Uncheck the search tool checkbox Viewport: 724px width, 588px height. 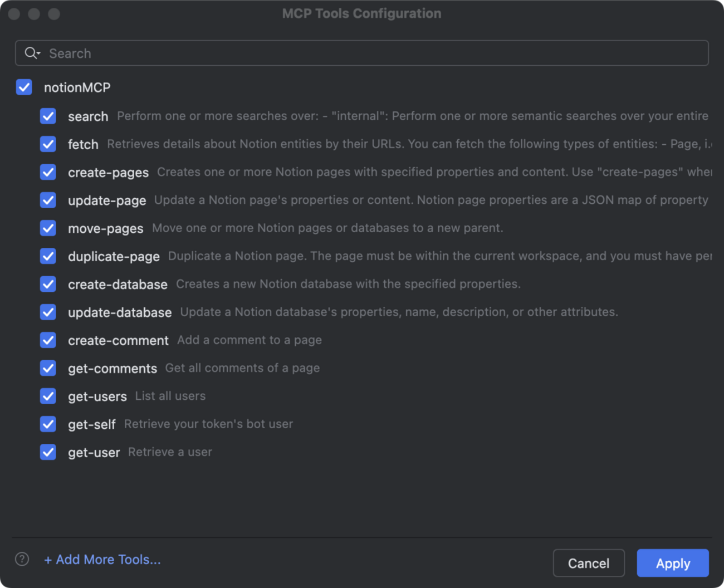point(48,116)
